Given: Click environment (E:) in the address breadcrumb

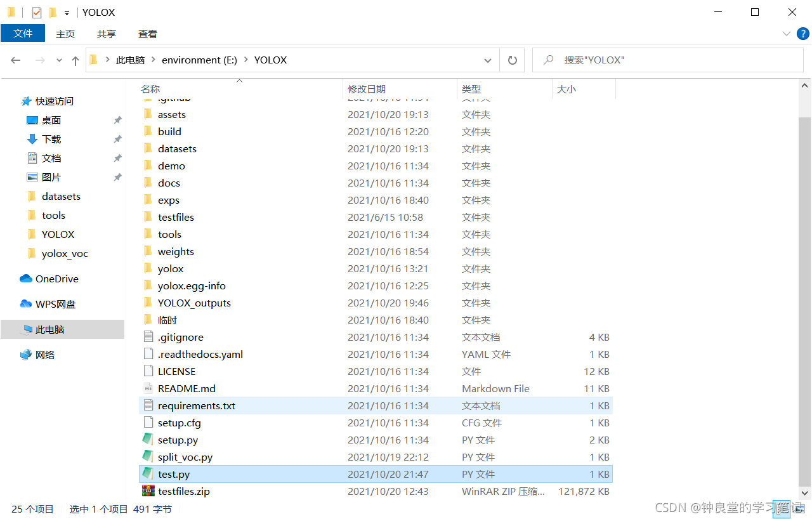Looking at the screenshot, I should [x=199, y=60].
